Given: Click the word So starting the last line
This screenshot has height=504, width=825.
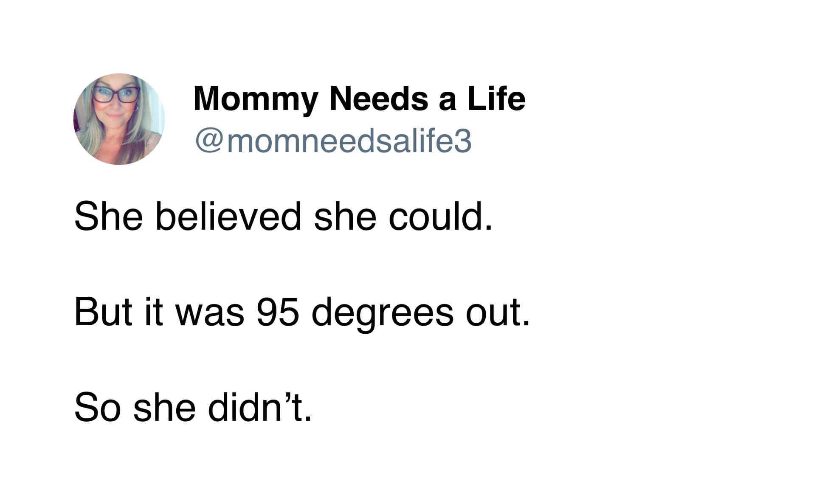Looking at the screenshot, I should click(x=98, y=408).
